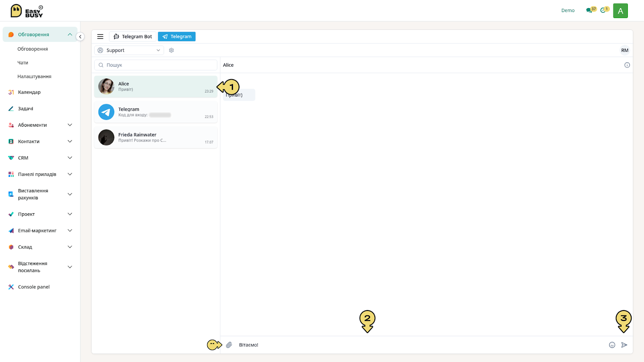Image resolution: width=644 pixels, height=362 pixels.
Task: Open Console panel in sidebar
Action: pyautogui.click(x=34, y=287)
